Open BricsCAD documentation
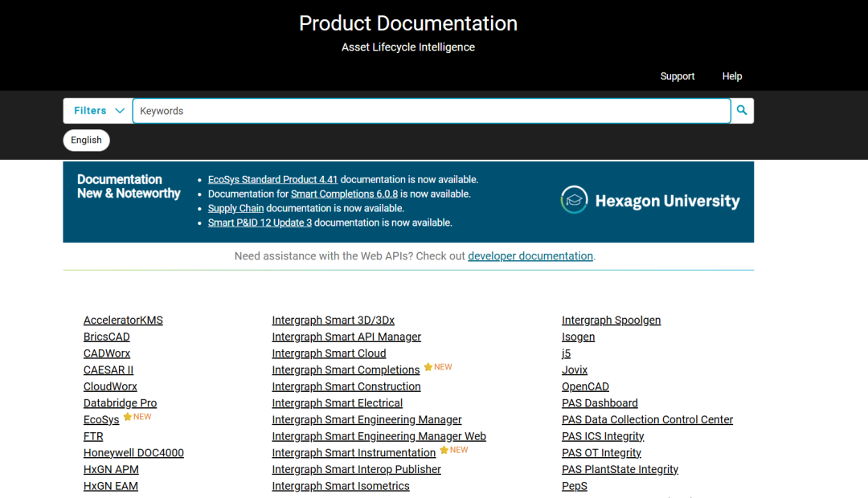The width and height of the screenshot is (868, 498). point(106,337)
